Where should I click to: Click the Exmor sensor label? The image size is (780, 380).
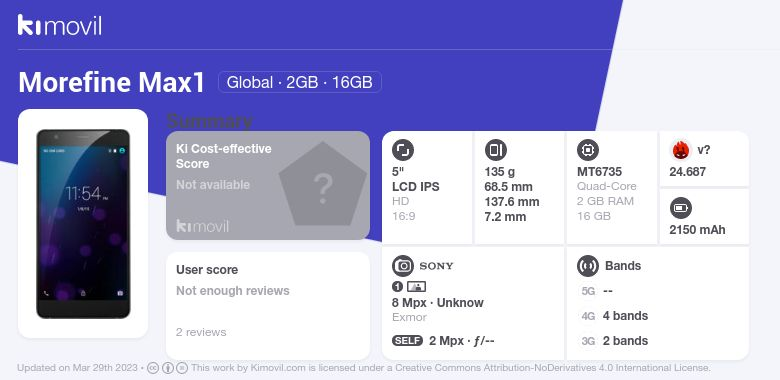409,317
